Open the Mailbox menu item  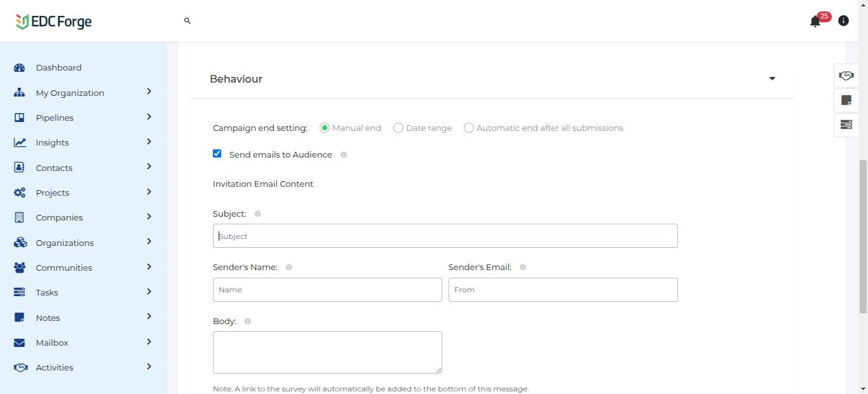[x=52, y=343]
